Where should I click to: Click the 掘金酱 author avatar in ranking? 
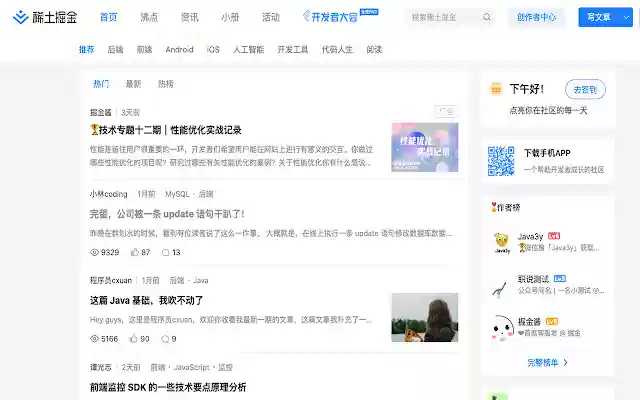(502, 328)
